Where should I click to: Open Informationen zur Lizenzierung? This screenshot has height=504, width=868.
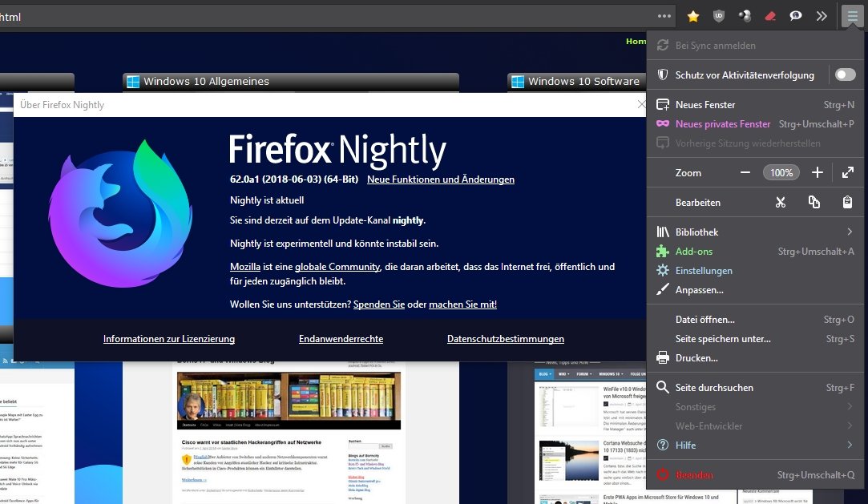(x=169, y=339)
